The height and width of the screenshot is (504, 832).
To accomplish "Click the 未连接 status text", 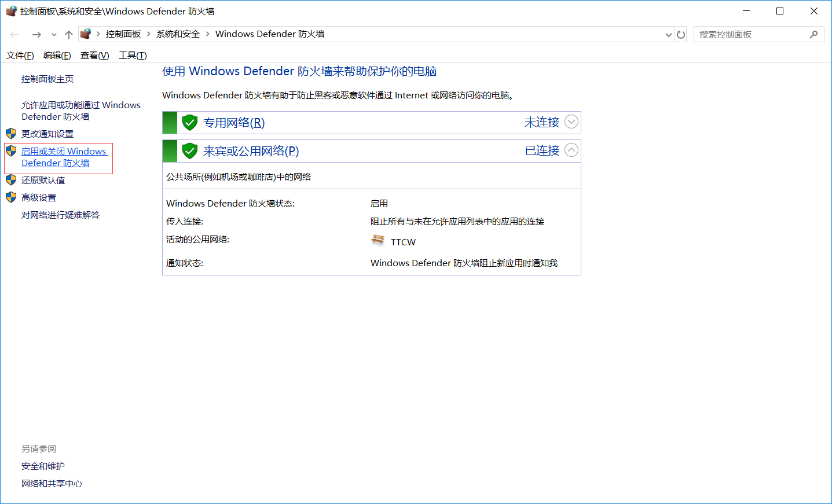I will pyautogui.click(x=542, y=122).
